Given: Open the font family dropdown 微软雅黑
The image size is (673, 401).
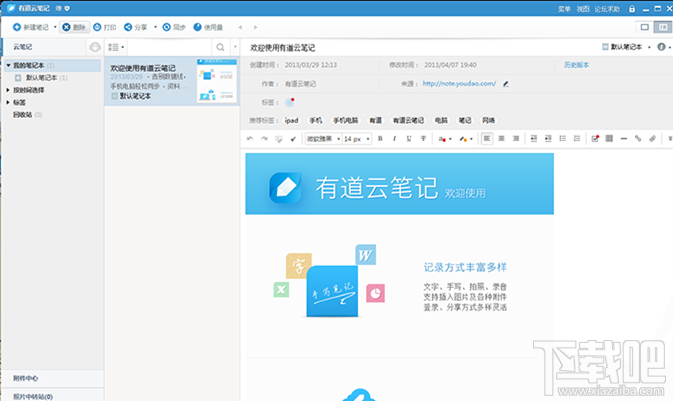Looking at the screenshot, I should pyautogui.click(x=323, y=139).
